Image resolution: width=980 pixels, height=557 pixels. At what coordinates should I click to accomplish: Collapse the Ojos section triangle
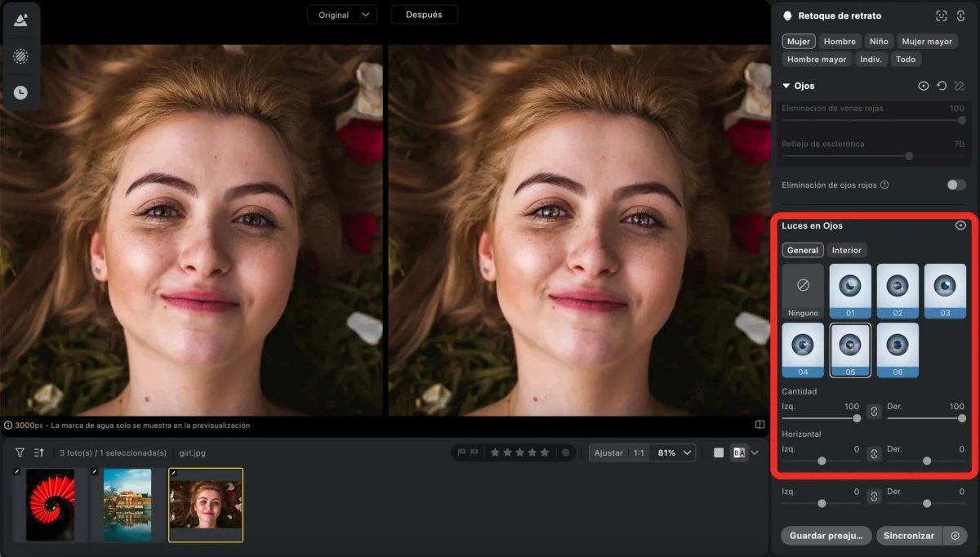click(x=786, y=86)
